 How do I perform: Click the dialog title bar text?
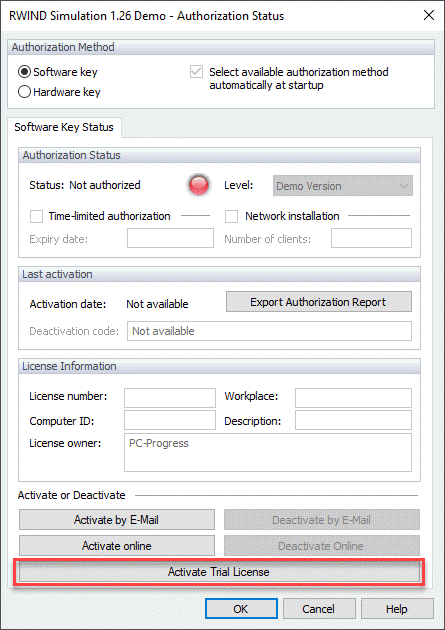(x=147, y=16)
